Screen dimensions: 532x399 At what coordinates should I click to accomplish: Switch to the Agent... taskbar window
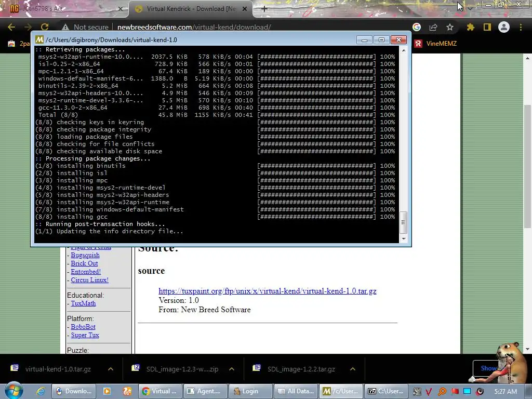click(205, 391)
